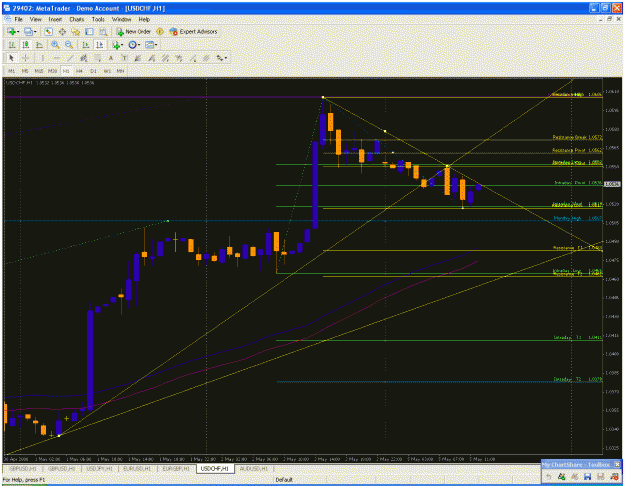Launch the MetaEditor yellow diamond icon
This screenshot has height=486, width=625.
160,31
